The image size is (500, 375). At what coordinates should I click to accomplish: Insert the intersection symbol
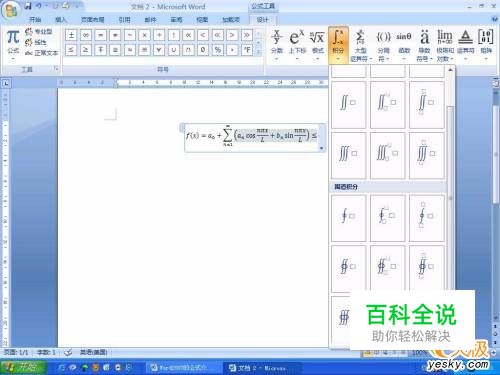tap(188, 50)
